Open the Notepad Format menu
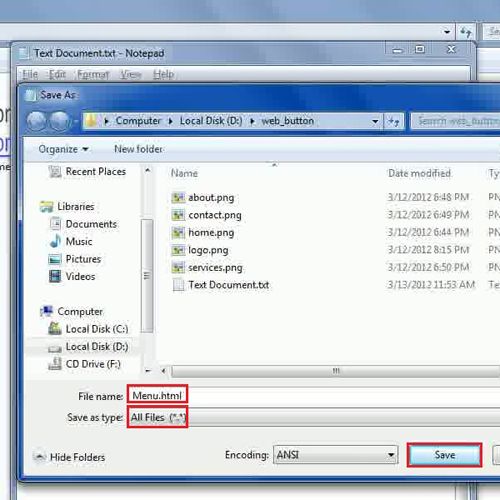500x500 pixels. point(93,74)
